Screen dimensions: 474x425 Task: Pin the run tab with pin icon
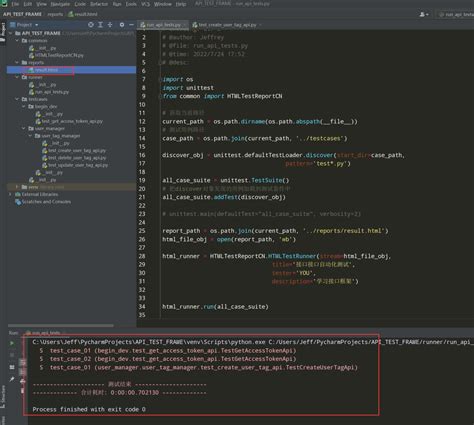12,379
